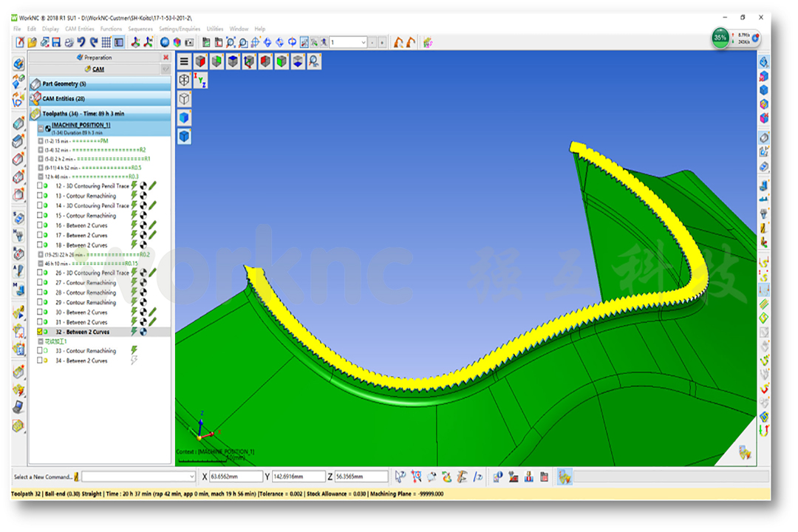Check the box for toolpath 13 Contour Remachining
Screen dimensions: 798x532
[x=40, y=196]
